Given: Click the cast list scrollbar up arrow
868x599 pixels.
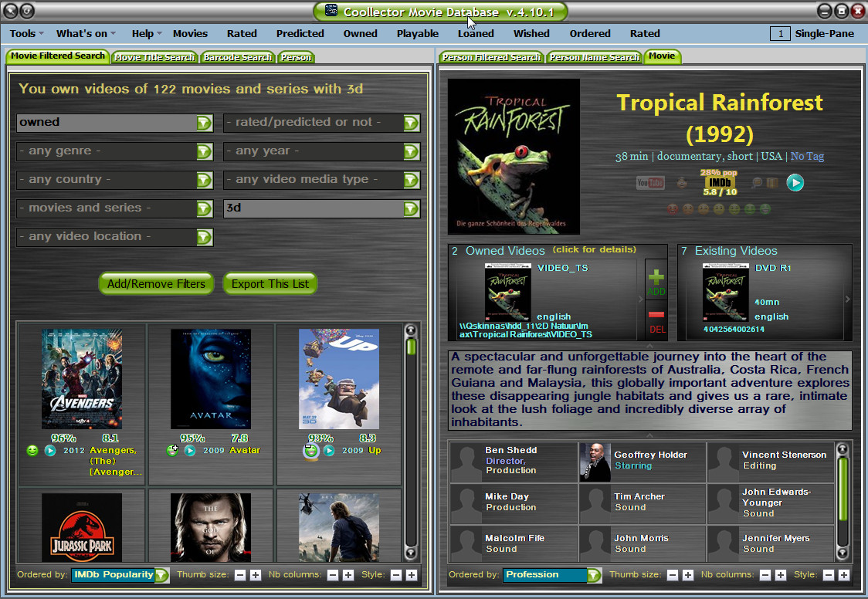Looking at the screenshot, I should 843,448.
